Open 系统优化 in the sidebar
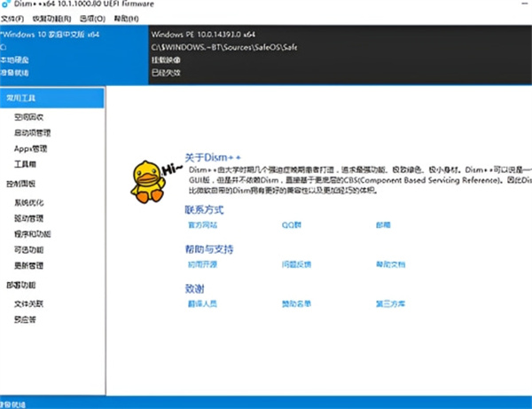The image size is (532, 409). [x=29, y=203]
